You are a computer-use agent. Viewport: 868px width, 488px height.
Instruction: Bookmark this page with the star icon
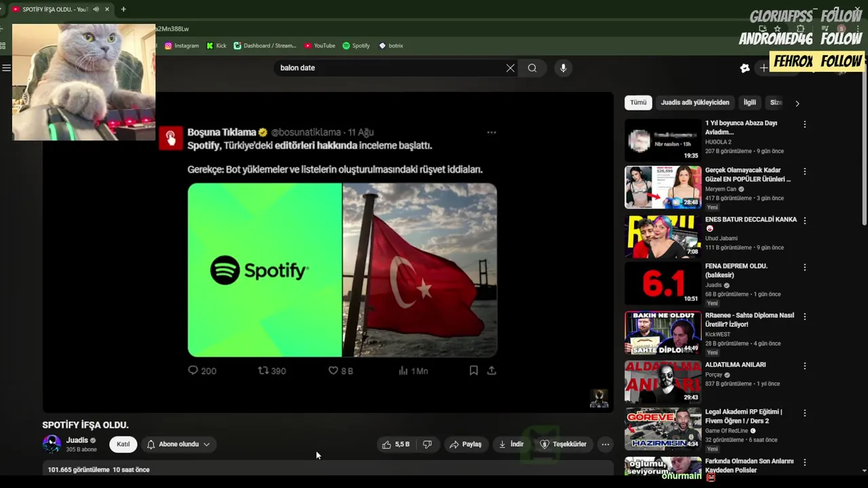(777, 29)
